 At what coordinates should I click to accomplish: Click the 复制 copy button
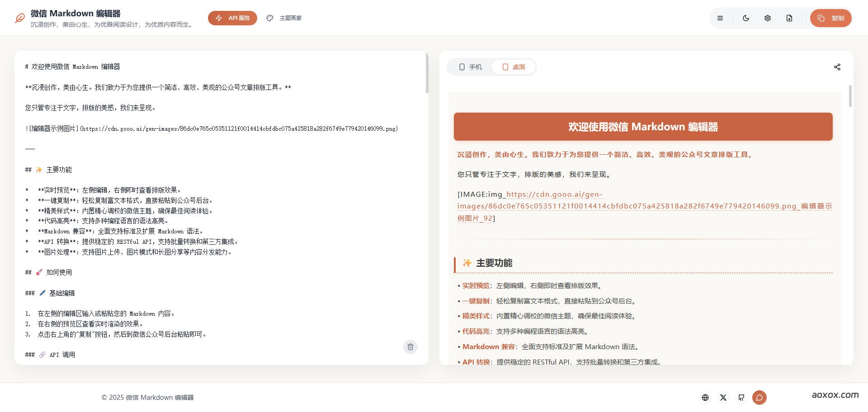[x=830, y=18]
